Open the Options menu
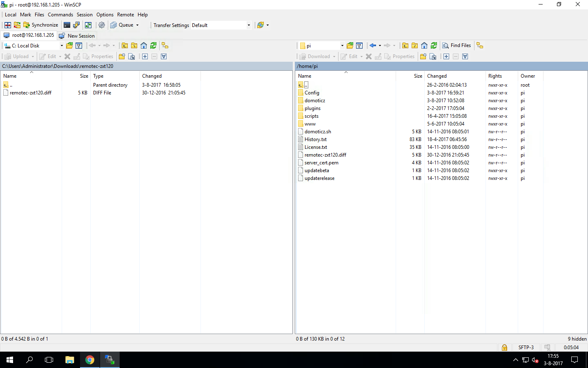588x368 pixels. point(105,15)
